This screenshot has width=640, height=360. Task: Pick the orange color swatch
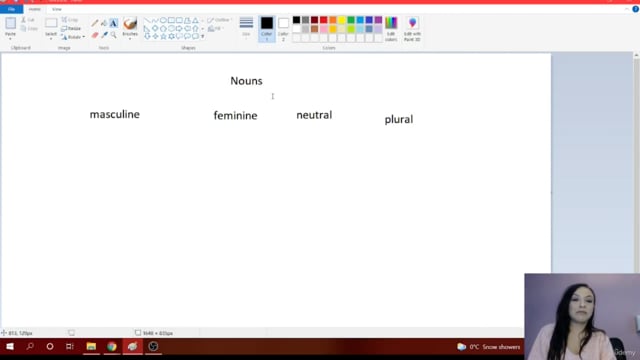[333, 20]
